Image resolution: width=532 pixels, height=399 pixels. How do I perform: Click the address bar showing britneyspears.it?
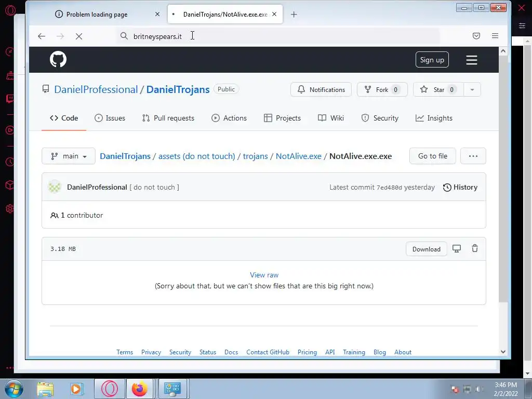(x=278, y=36)
